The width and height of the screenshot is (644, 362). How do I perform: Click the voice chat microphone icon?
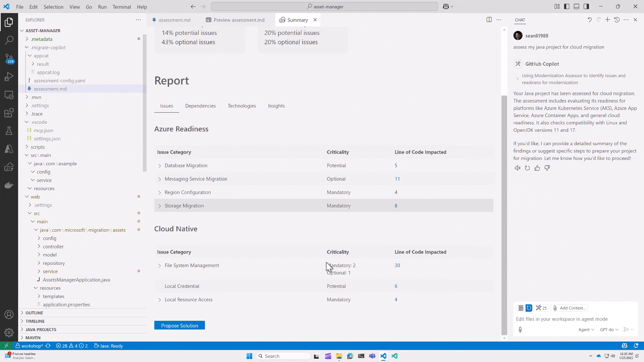click(520, 329)
